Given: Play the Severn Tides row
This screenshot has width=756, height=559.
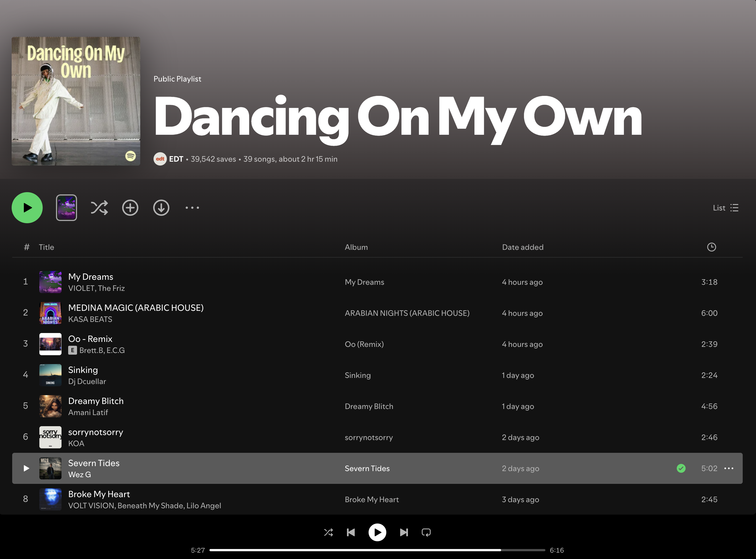Looking at the screenshot, I should tap(26, 468).
